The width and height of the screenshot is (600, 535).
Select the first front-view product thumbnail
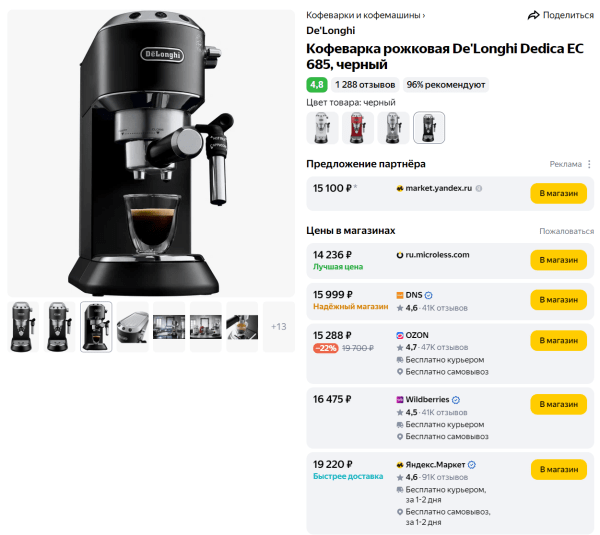point(23,327)
